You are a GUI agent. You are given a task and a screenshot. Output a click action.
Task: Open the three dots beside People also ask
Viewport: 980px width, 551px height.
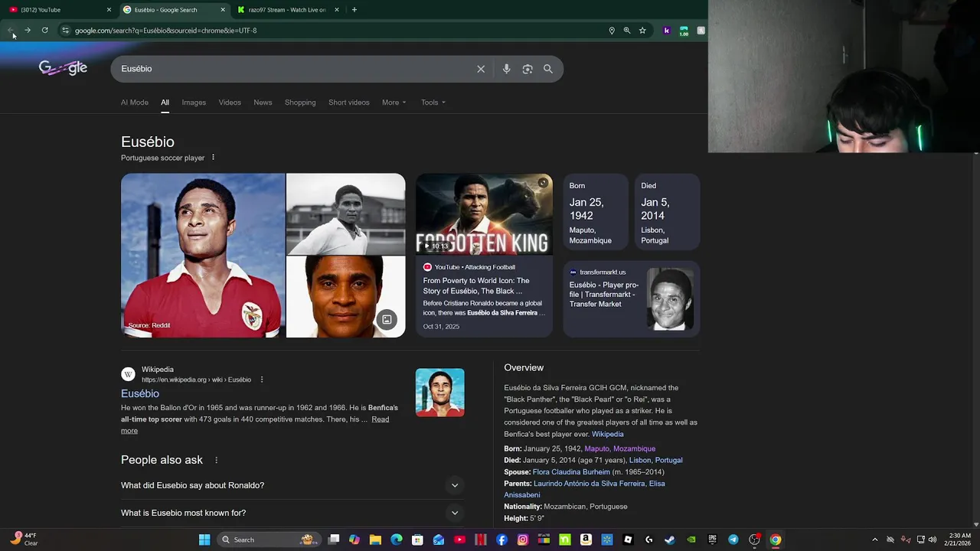[216, 460]
